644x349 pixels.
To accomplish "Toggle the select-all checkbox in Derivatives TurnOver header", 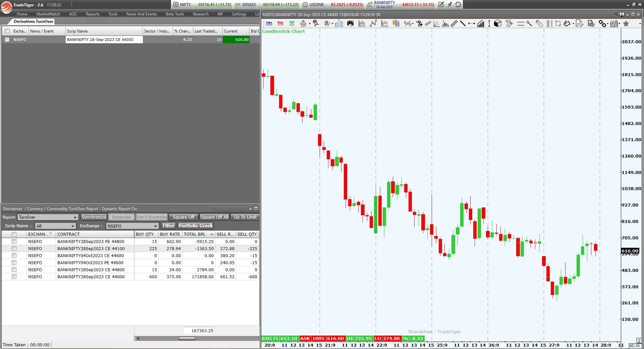I will pos(7,31).
